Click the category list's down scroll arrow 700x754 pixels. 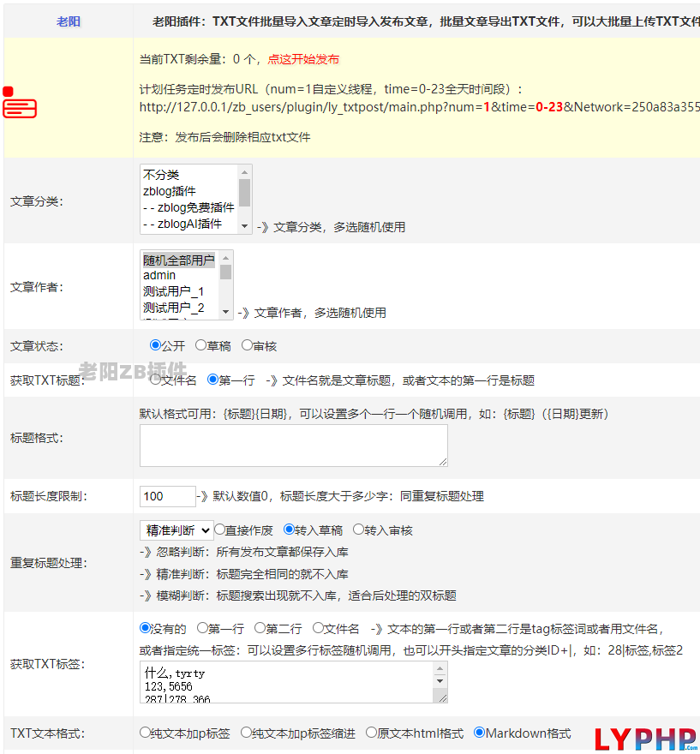click(x=245, y=226)
